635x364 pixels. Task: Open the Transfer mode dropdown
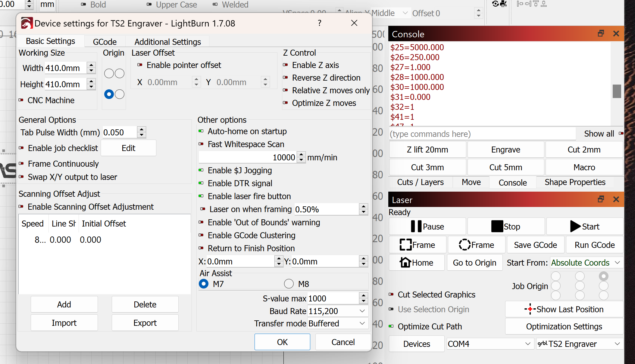[x=338, y=323]
